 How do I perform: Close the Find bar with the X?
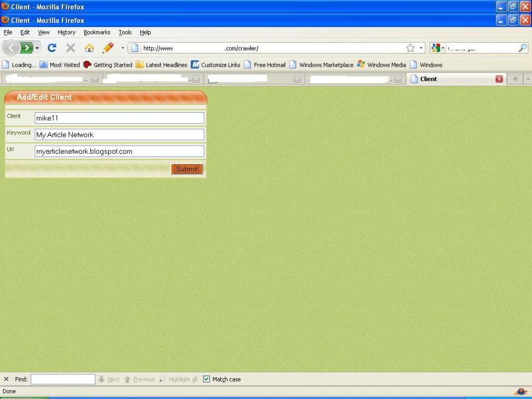[6, 379]
